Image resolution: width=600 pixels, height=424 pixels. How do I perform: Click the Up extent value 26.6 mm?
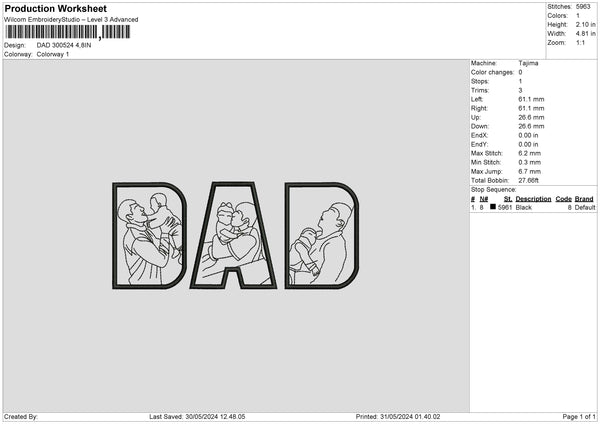click(531, 117)
